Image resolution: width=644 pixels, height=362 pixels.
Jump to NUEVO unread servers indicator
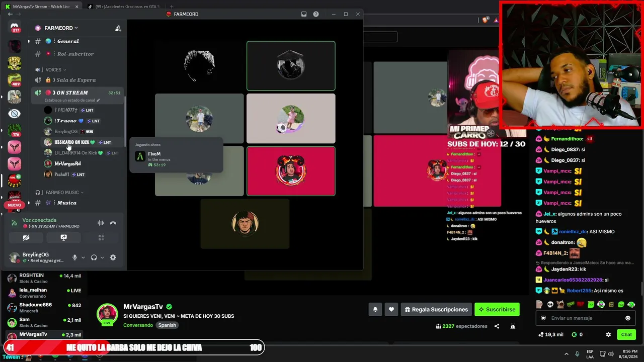[x=14, y=205]
